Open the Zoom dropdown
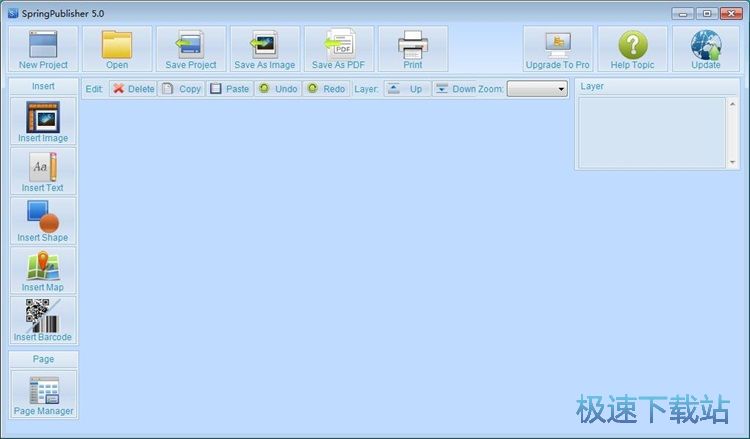This screenshot has height=439, width=750. click(x=537, y=89)
